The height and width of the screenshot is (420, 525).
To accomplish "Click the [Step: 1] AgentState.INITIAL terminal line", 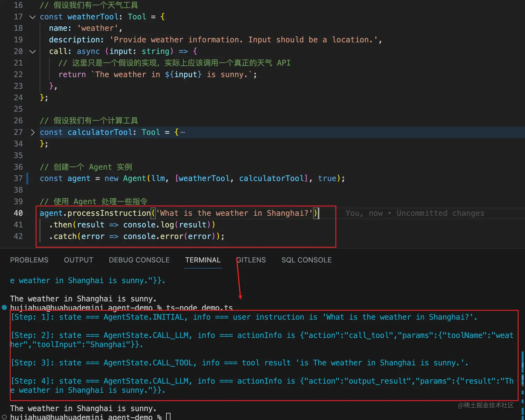I will [244, 317].
